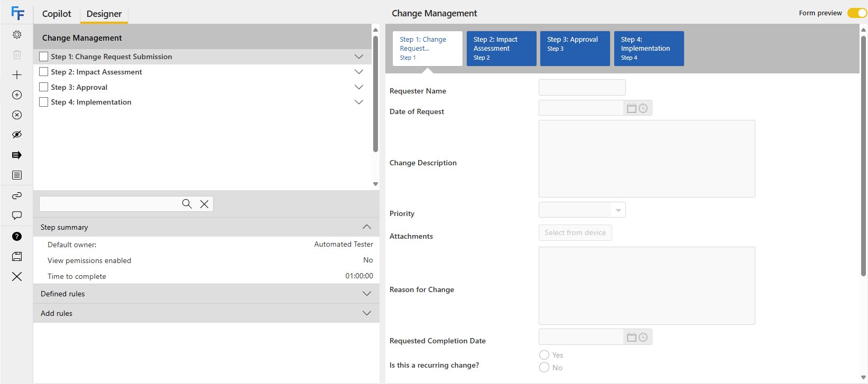868x384 pixels.
Task: Open the settings gear in sidebar
Action: click(x=17, y=34)
